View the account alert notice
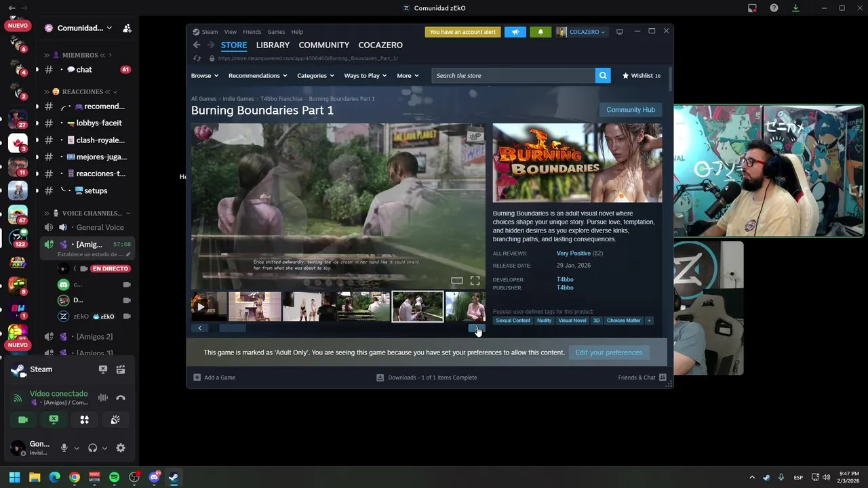 coord(462,32)
